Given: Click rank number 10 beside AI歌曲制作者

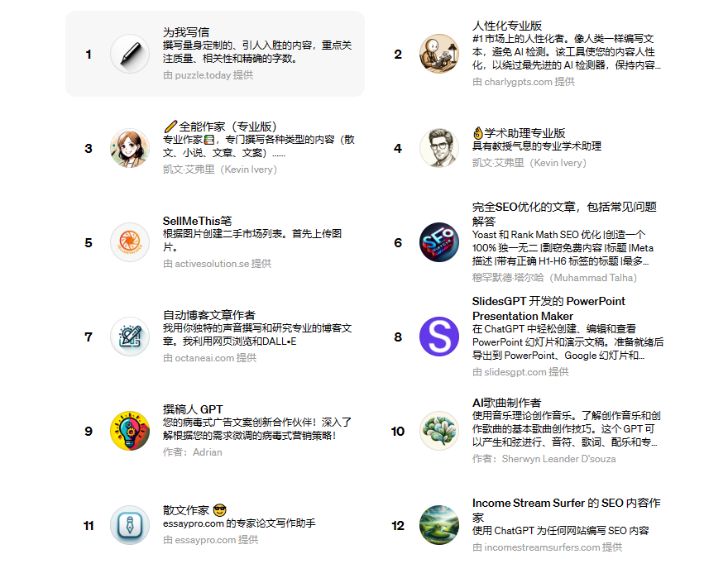Looking at the screenshot, I should 398,432.
